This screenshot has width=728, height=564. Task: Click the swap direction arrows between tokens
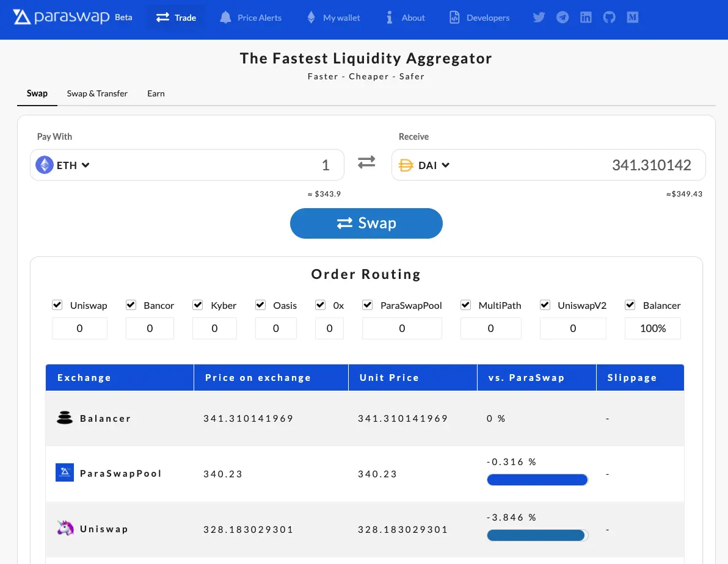(x=366, y=162)
